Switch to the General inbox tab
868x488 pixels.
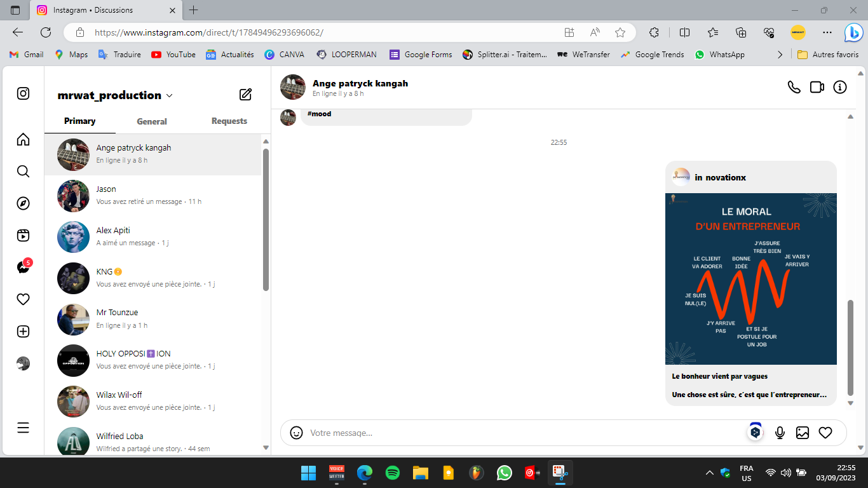(152, 121)
